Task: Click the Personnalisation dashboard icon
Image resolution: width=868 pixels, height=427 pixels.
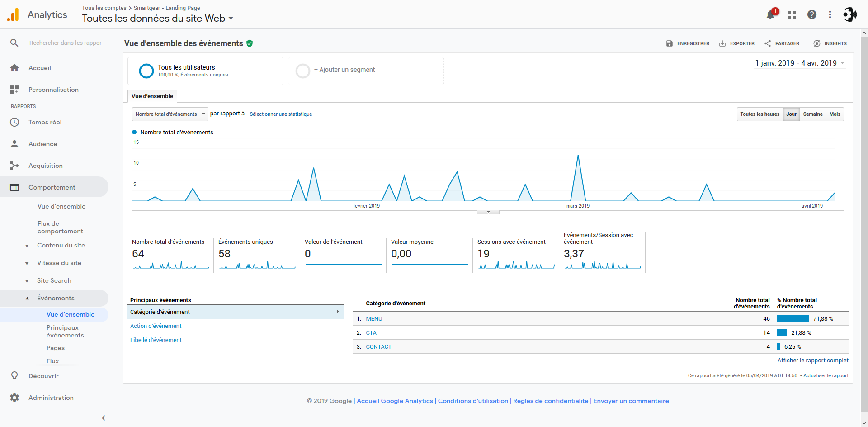Action: click(14, 90)
